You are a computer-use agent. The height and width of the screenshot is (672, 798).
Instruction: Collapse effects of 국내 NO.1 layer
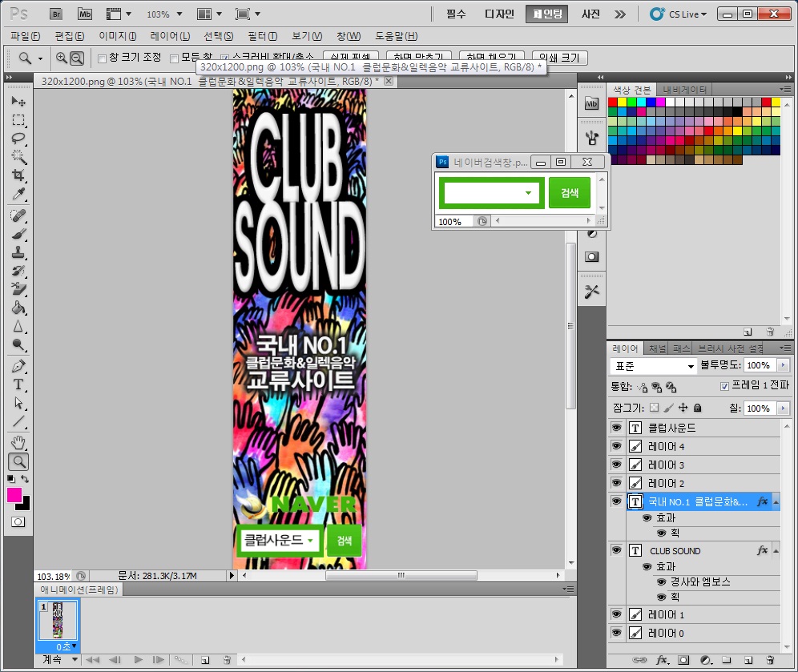[776, 502]
